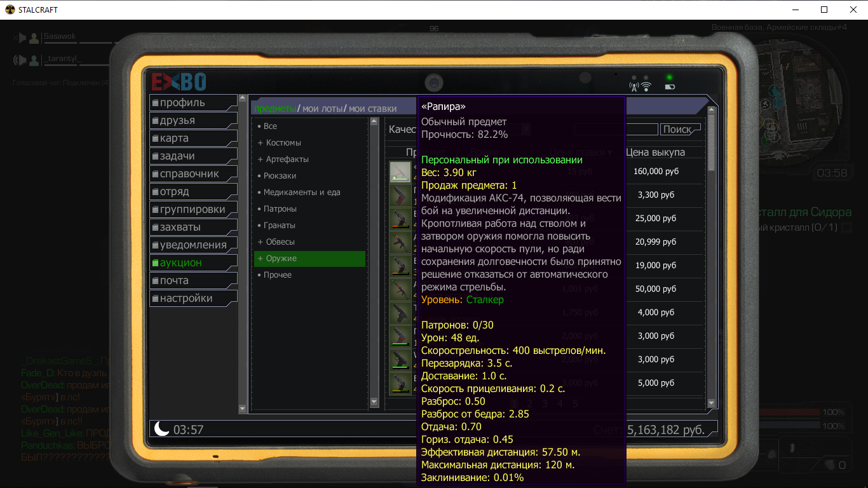The width and height of the screenshot is (868, 488).
Task: Click the account balance 5,163,182 руб.
Action: coord(666,430)
